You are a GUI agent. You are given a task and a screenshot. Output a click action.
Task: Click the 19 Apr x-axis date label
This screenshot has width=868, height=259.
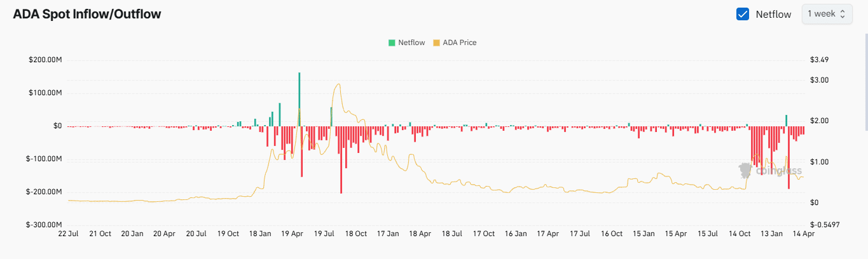click(x=292, y=234)
